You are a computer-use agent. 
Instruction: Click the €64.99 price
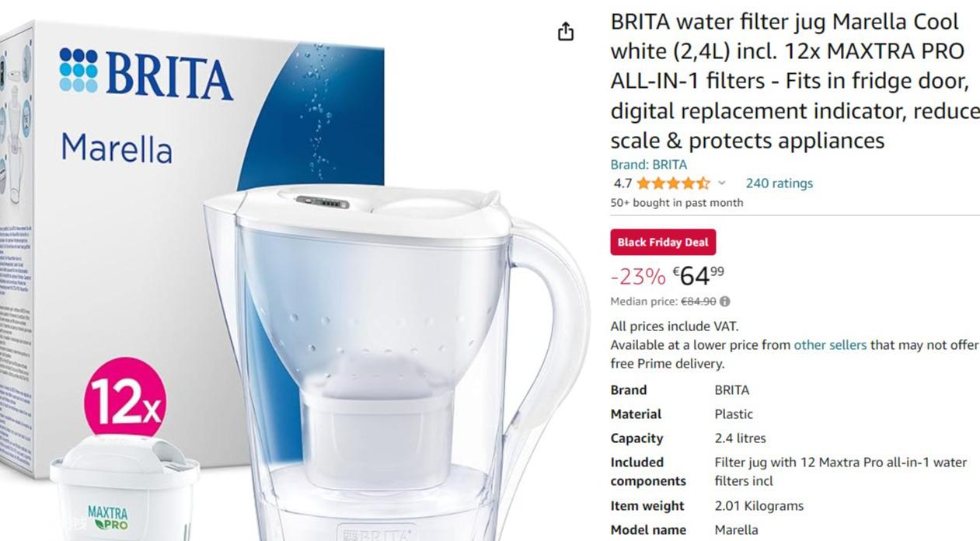click(698, 275)
